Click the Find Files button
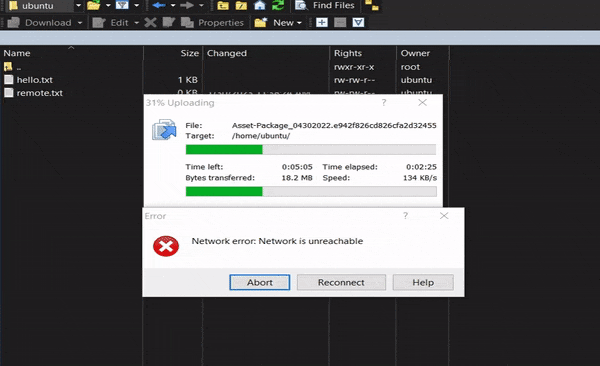The image size is (600, 366). pyautogui.click(x=325, y=5)
